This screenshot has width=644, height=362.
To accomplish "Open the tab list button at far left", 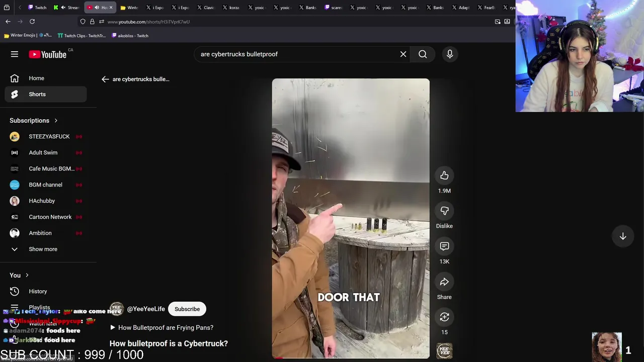I will point(7,8).
